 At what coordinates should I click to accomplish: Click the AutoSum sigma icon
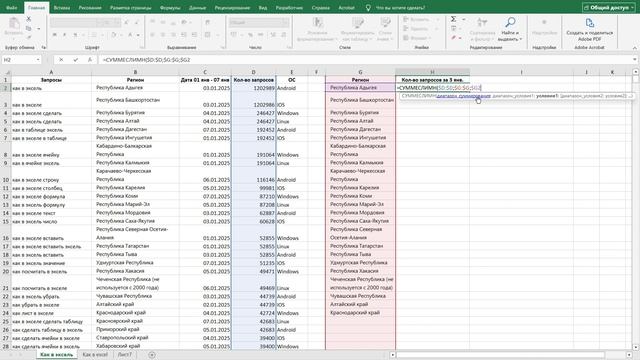[453, 19]
